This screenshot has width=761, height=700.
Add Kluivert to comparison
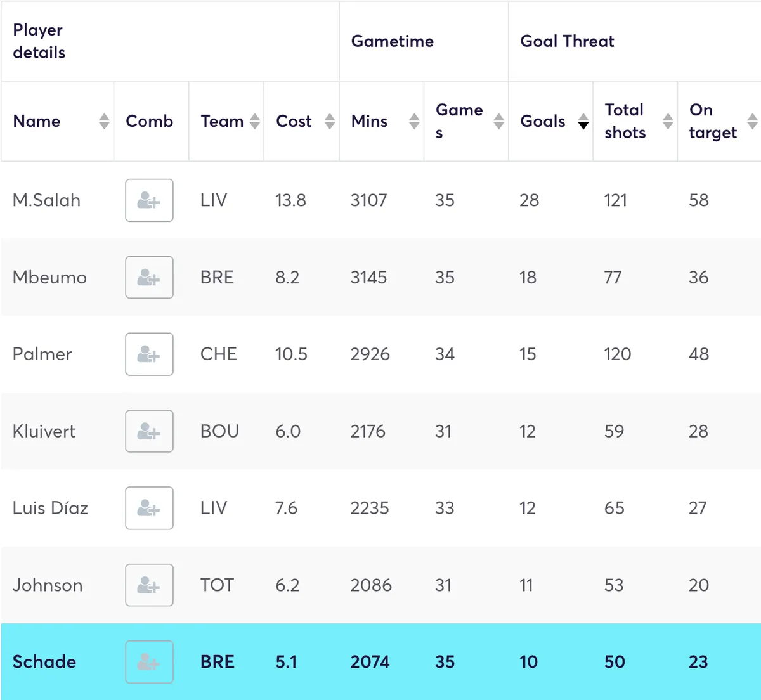pos(149,431)
